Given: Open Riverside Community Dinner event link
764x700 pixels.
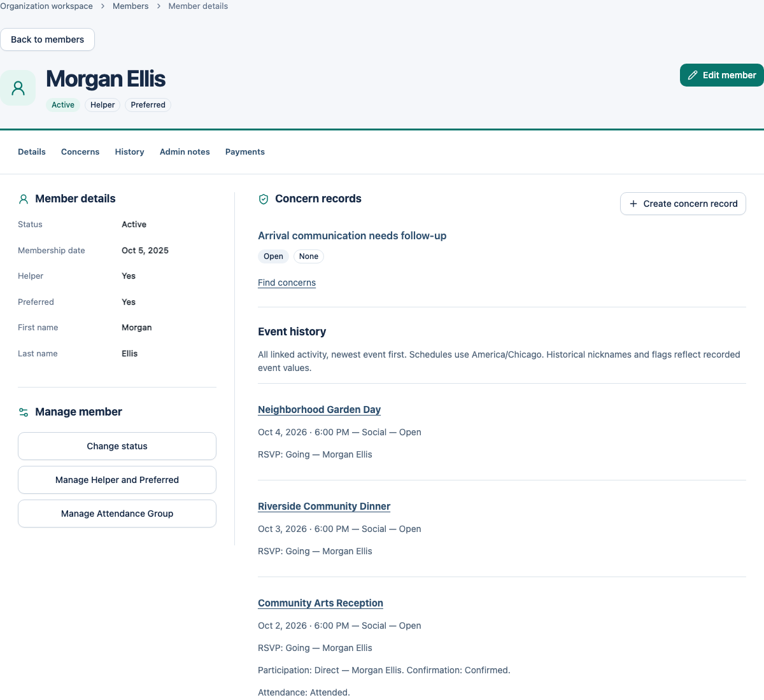Looking at the screenshot, I should click(x=324, y=507).
